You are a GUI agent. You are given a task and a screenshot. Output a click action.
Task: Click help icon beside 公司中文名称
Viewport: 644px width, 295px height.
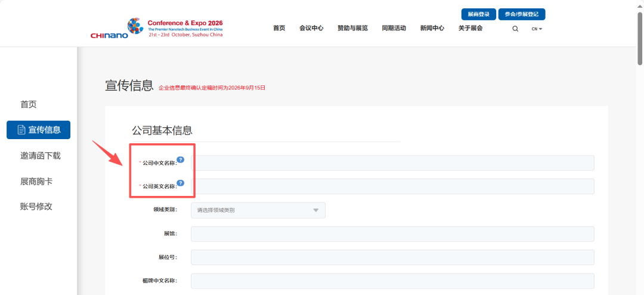coord(181,159)
